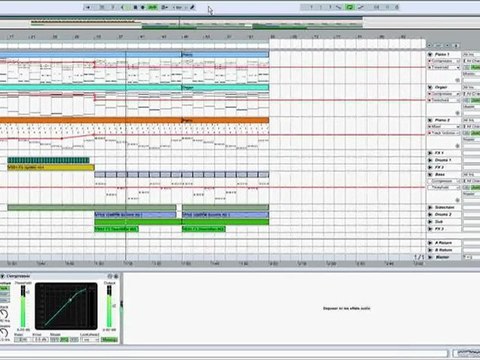Open Bass track Threshold chooser
The width and height of the screenshot is (480, 360).
pos(444,188)
